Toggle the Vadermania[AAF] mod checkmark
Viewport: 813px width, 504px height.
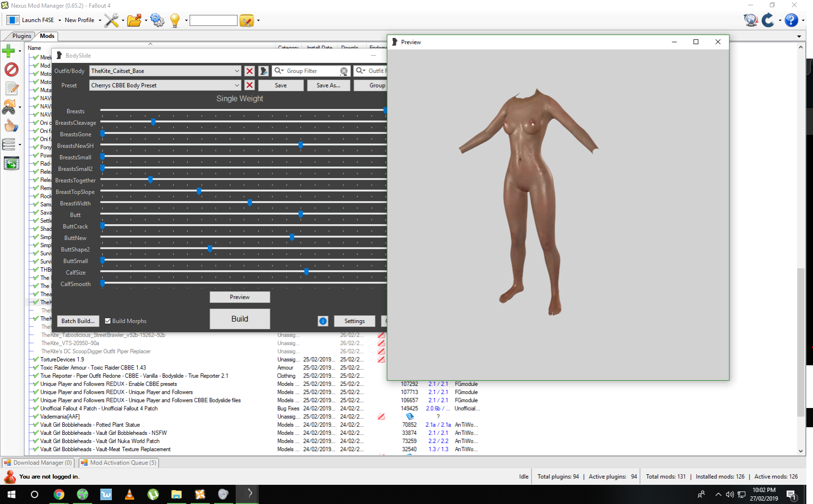pyautogui.click(x=36, y=417)
